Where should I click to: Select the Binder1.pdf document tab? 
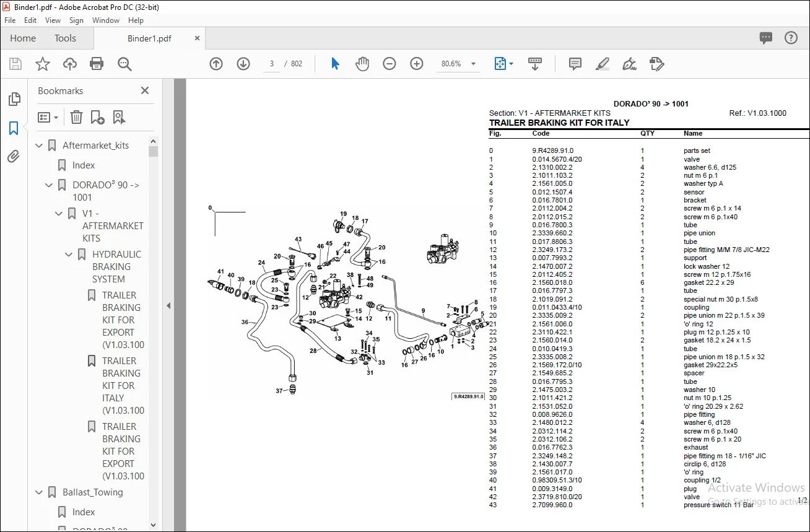149,38
